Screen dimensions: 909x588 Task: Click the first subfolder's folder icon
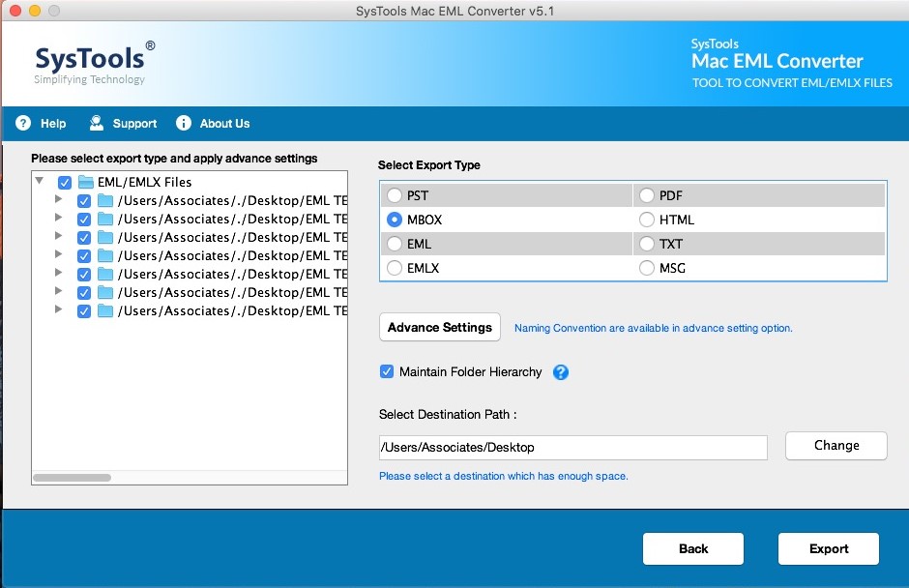(105, 200)
